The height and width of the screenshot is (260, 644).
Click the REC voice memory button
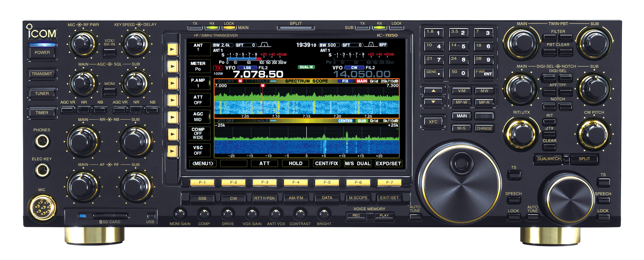click(356, 216)
